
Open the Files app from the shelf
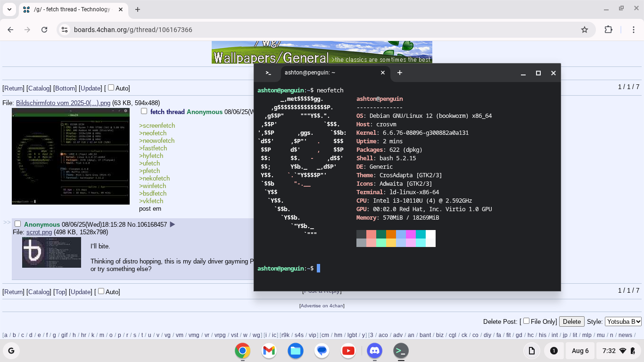click(x=296, y=351)
